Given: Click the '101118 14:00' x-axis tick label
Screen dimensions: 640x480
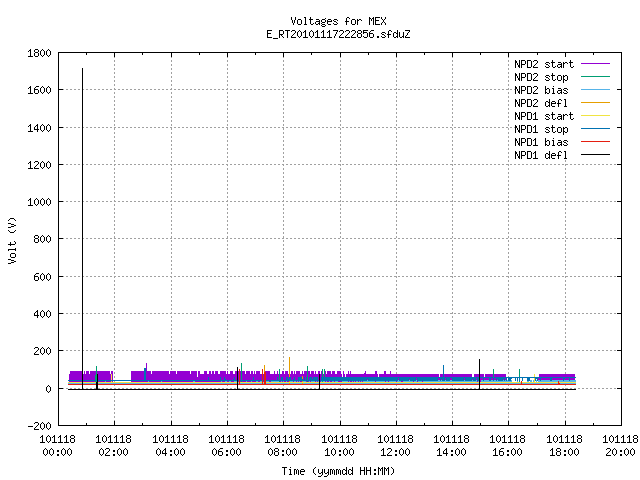Looking at the screenshot, I should tap(451, 446).
